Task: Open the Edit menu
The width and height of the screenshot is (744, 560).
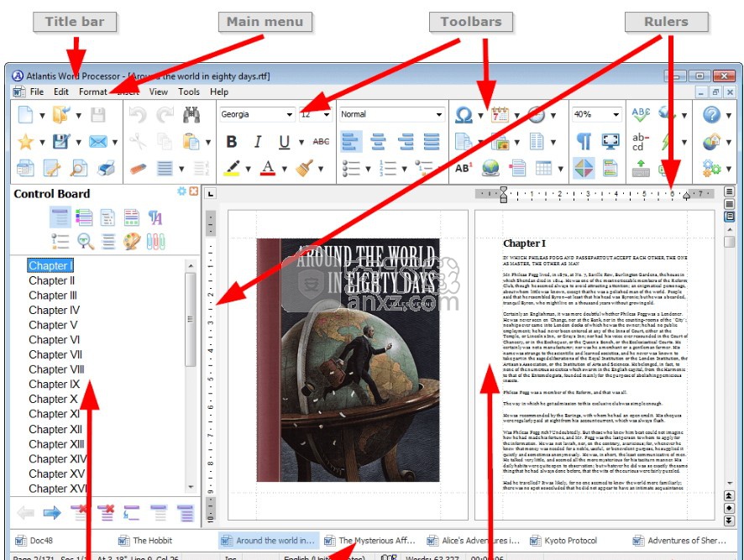Action: click(x=60, y=92)
